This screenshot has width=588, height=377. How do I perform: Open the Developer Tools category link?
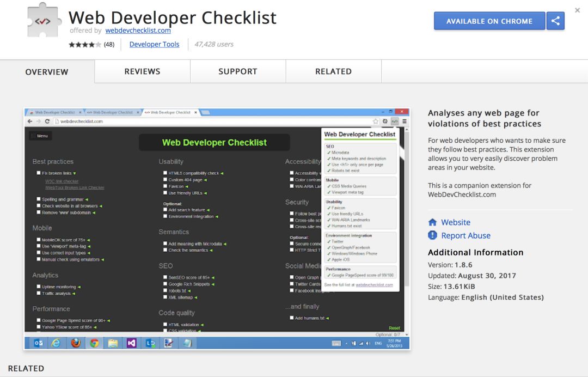[x=155, y=44]
